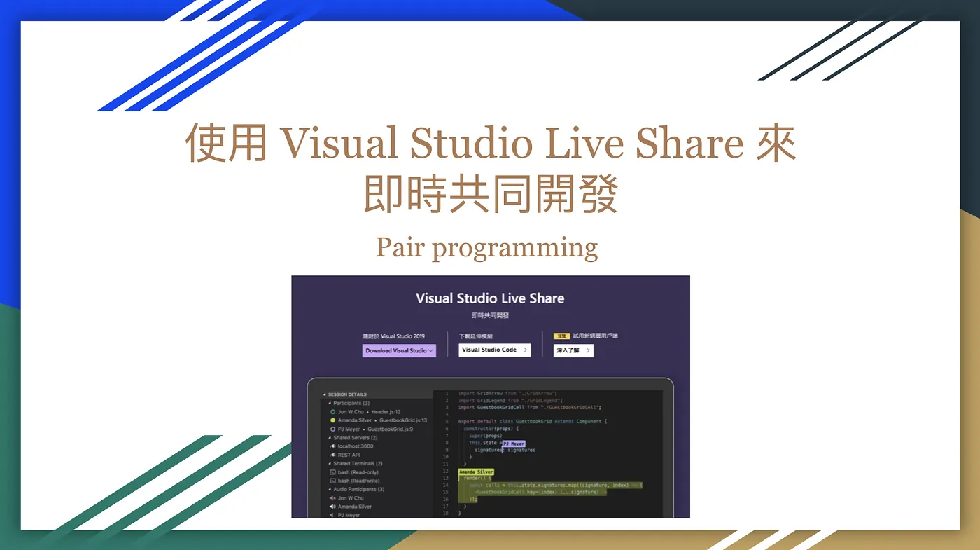Click the 'Pair programming' subtitle text
This screenshot has width=980, height=550.
(x=487, y=247)
